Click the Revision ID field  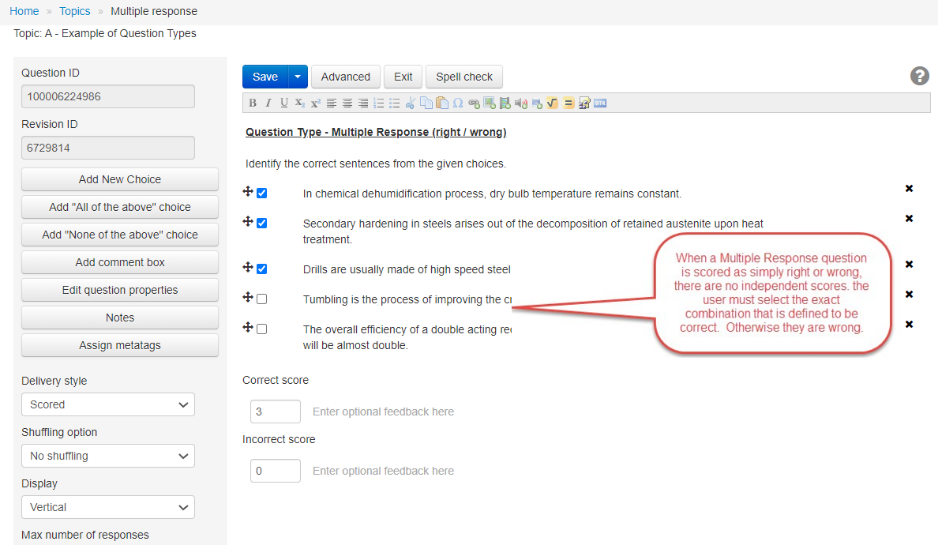pyautogui.click(x=108, y=148)
